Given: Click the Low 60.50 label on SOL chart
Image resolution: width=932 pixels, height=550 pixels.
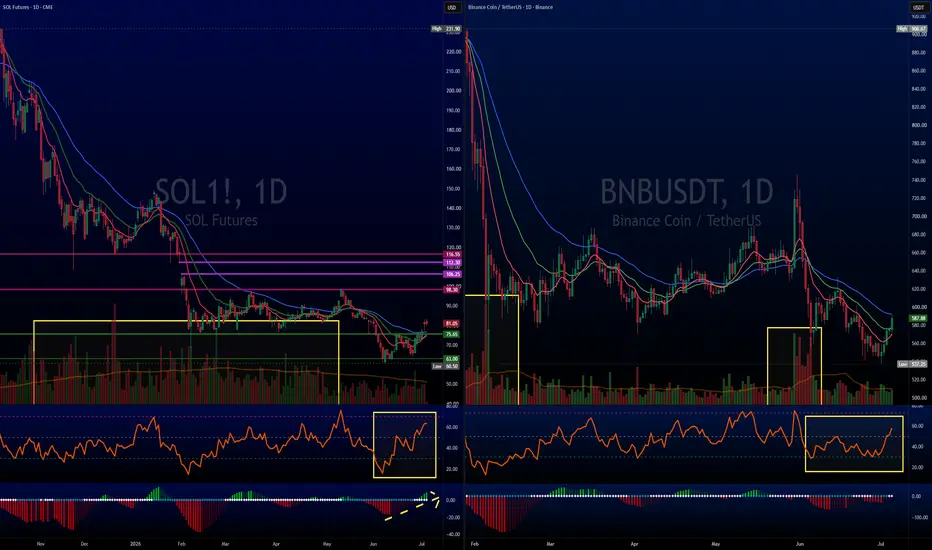Looking at the screenshot, I should coord(446,366).
